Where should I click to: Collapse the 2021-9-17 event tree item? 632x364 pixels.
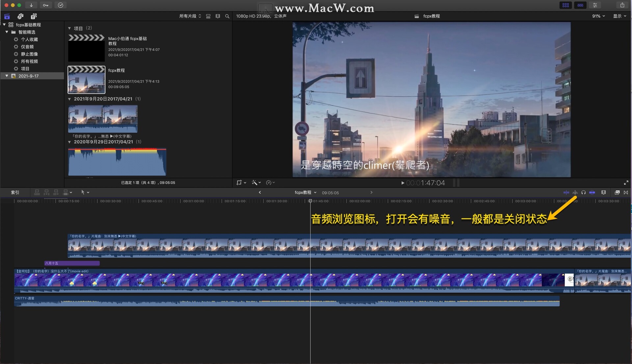click(7, 76)
